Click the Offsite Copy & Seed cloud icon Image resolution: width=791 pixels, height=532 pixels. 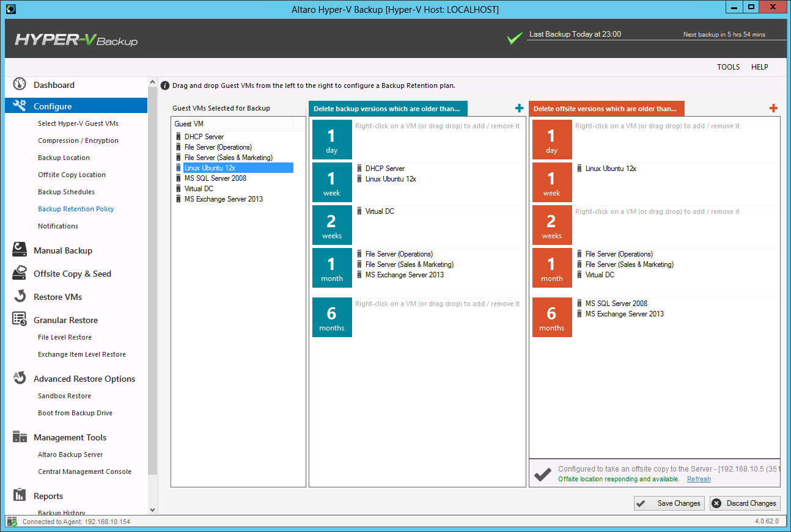[20, 273]
